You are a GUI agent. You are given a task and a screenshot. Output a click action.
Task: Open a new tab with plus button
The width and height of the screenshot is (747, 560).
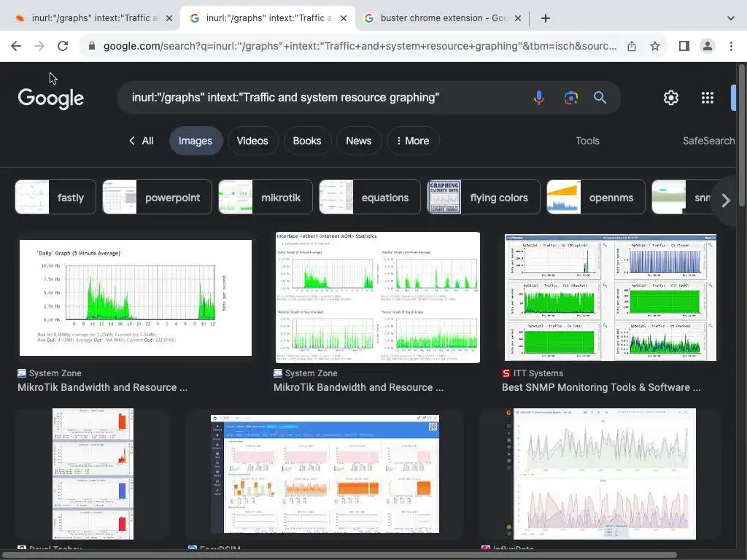tap(546, 18)
